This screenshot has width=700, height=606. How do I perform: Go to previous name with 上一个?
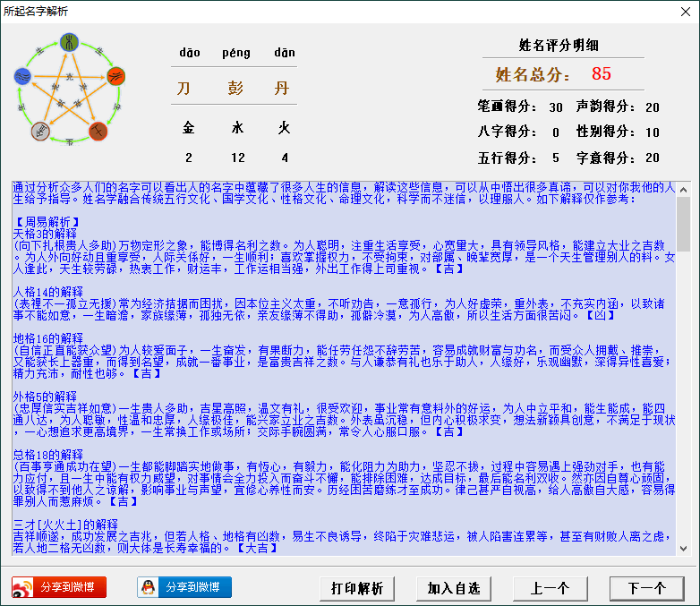550,588
